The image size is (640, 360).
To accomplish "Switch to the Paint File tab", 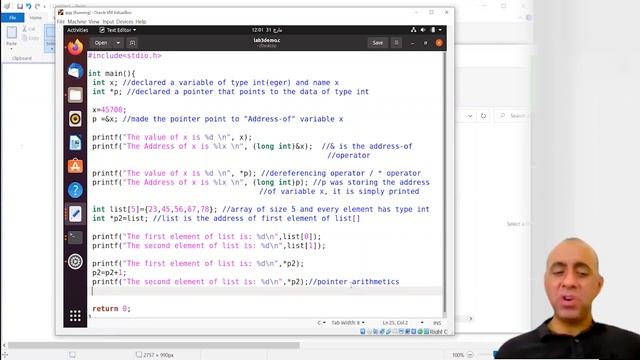I will coord(13,18).
